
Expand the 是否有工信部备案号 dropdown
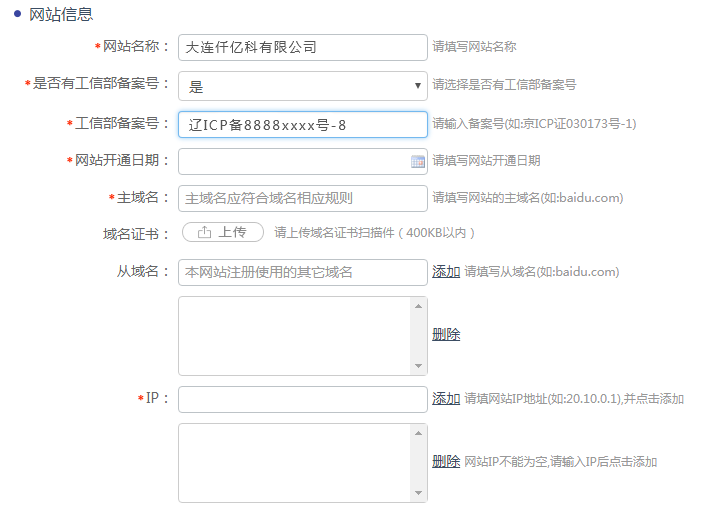click(x=417, y=86)
